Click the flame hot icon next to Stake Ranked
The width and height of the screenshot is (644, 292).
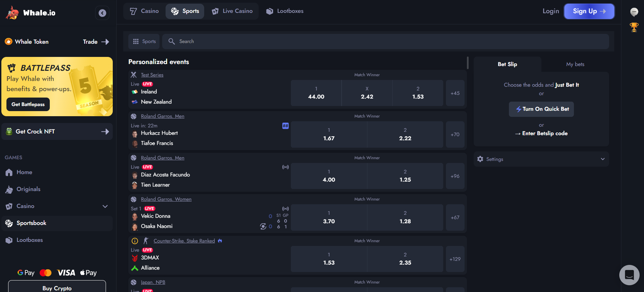click(x=220, y=241)
